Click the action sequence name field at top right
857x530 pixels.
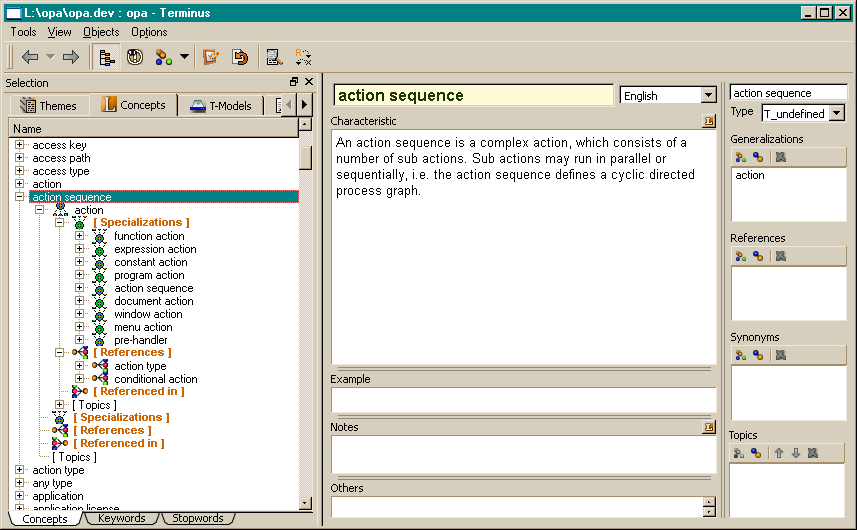pyautogui.click(x=788, y=93)
